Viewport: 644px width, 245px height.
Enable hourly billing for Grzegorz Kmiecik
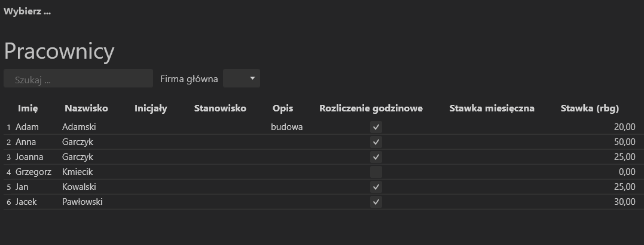(x=376, y=172)
